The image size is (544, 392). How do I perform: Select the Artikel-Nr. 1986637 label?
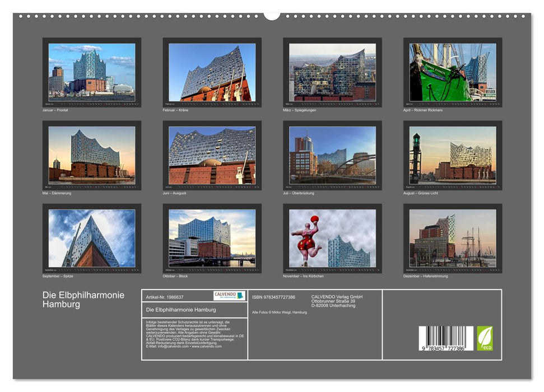[165, 296]
